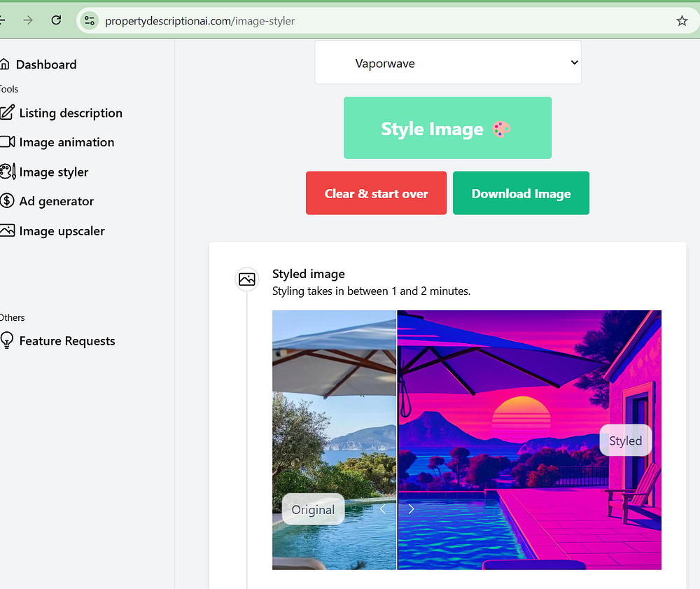Screen dimensions: 700x589
Task: Click the Styled image section picture icon
Action: coord(247,279)
